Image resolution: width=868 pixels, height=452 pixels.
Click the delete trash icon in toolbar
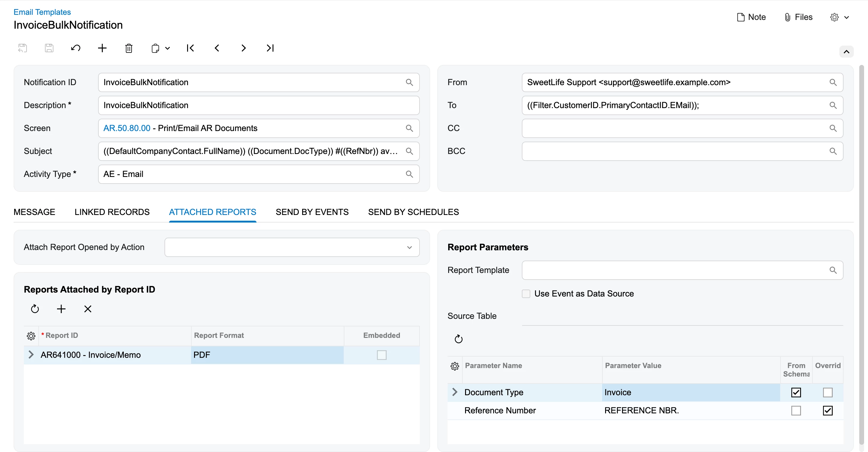[129, 48]
